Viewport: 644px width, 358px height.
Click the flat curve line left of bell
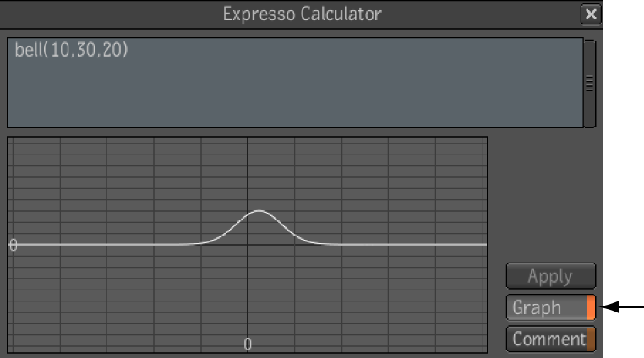pyautogui.click(x=102, y=245)
